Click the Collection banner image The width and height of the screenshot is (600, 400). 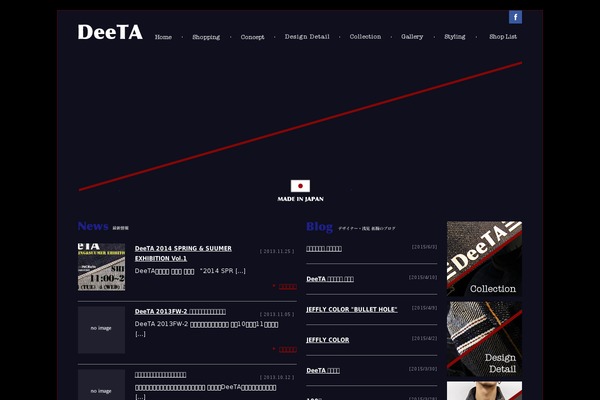click(x=484, y=259)
